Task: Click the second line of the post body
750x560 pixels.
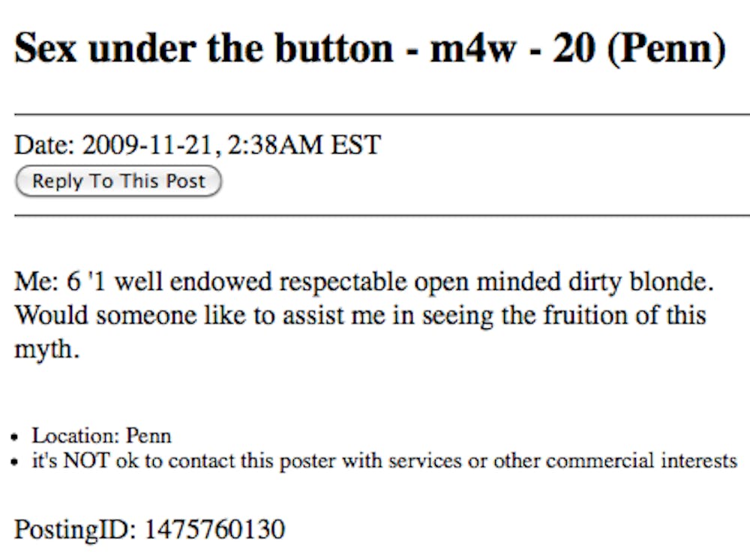Action: 360,315
